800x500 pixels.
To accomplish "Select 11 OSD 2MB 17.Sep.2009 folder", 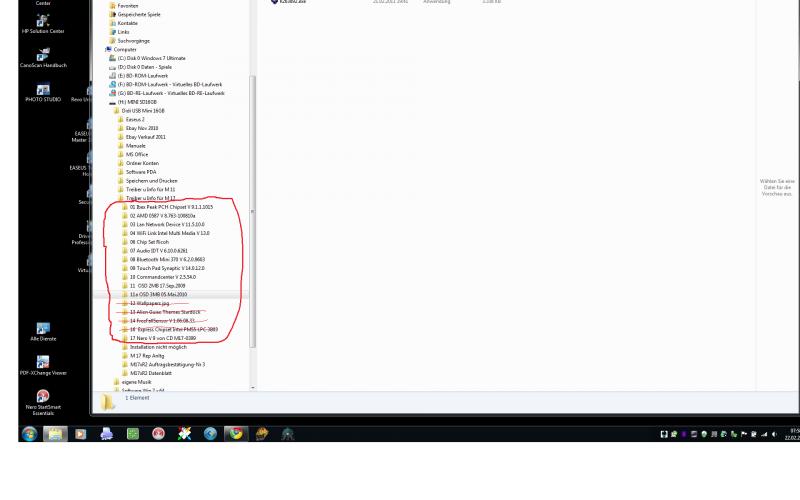I will coord(154,286).
